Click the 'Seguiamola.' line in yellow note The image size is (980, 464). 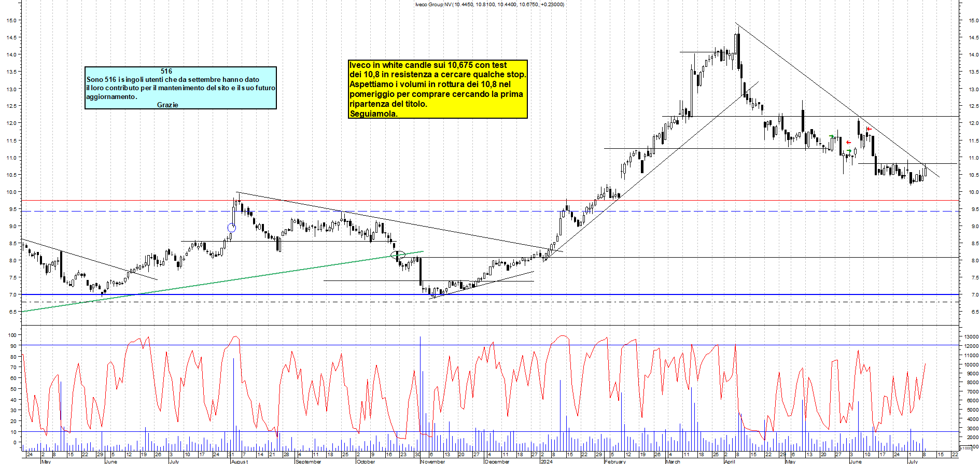point(373,114)
